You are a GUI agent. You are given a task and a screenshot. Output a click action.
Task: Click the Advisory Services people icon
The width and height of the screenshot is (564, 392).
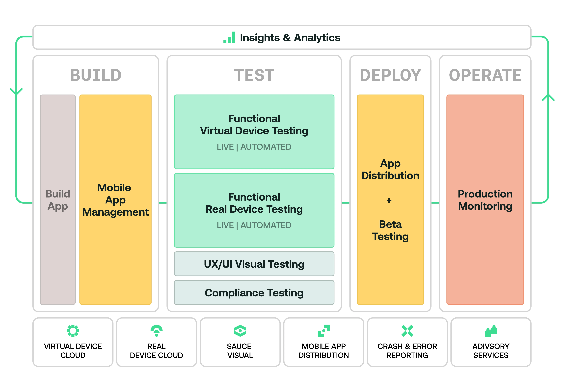(491, 331)
